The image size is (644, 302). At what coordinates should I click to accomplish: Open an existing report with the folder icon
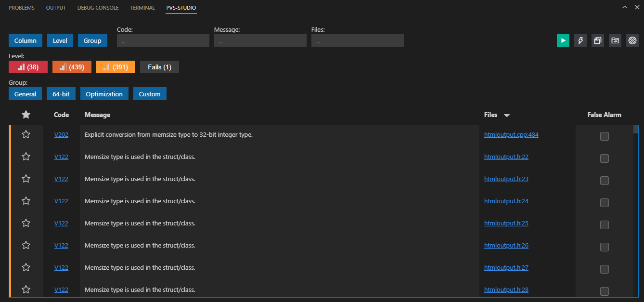(615, 40)
